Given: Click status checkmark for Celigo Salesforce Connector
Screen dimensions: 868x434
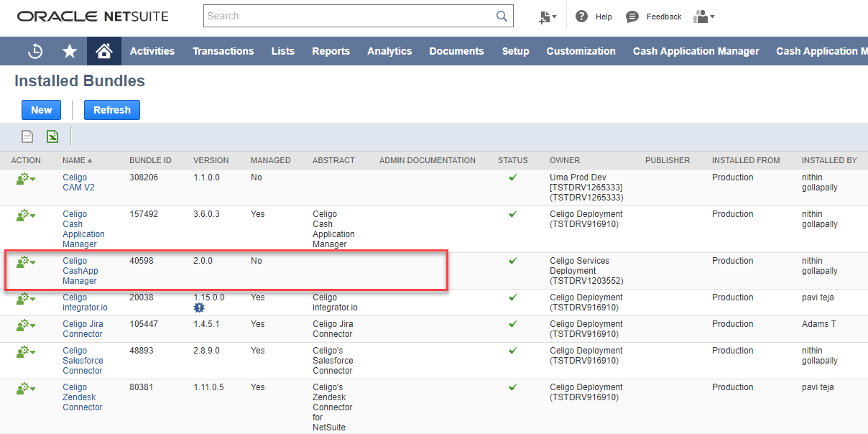Looking at the screenshot, I should pos(512,351).
